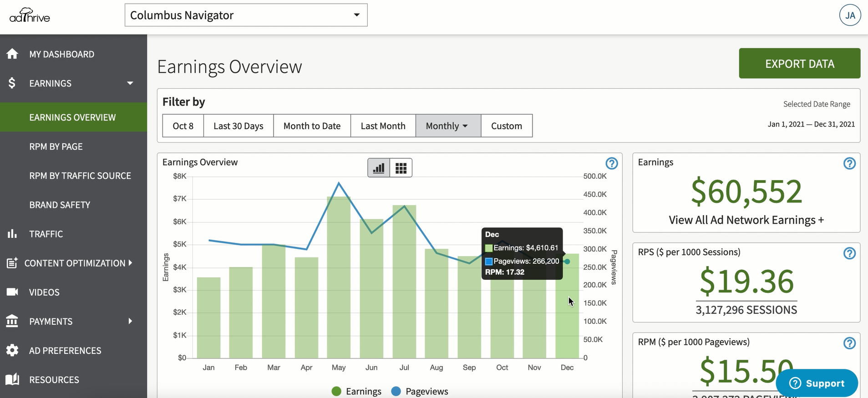This screenshot has height=398, width=868.
Task: Click the May earnings bar
Action: pyautogui.click(x=339, y=277)
